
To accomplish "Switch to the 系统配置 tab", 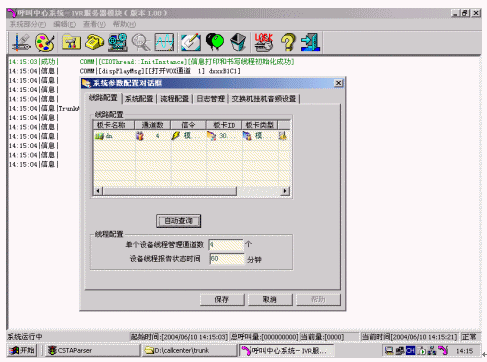I will 139,99.
